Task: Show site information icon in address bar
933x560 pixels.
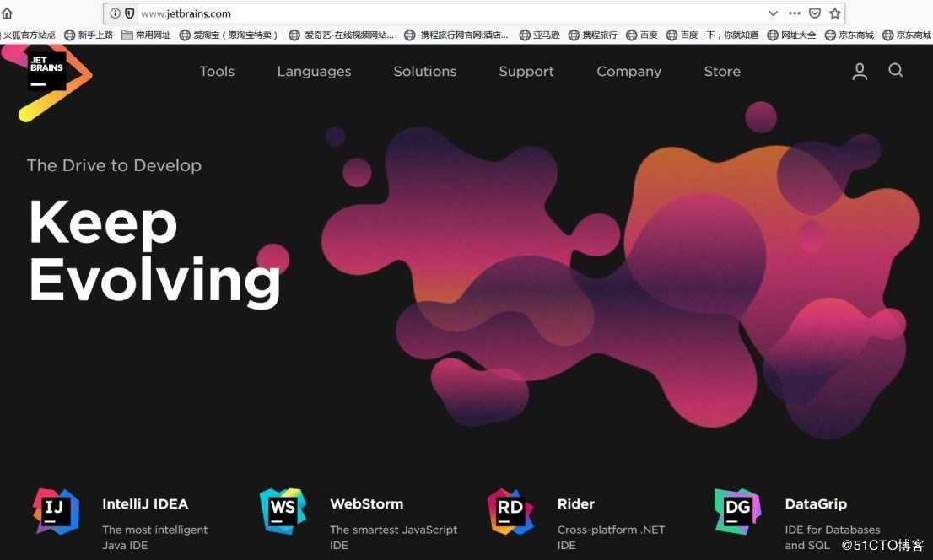Action: (x=115, y=13)
